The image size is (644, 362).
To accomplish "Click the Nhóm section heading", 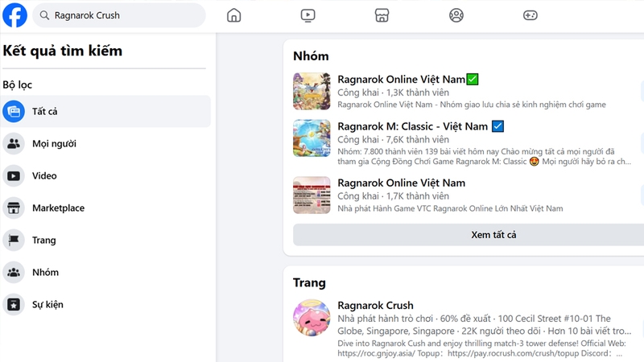I will click(x=311, y=56).
